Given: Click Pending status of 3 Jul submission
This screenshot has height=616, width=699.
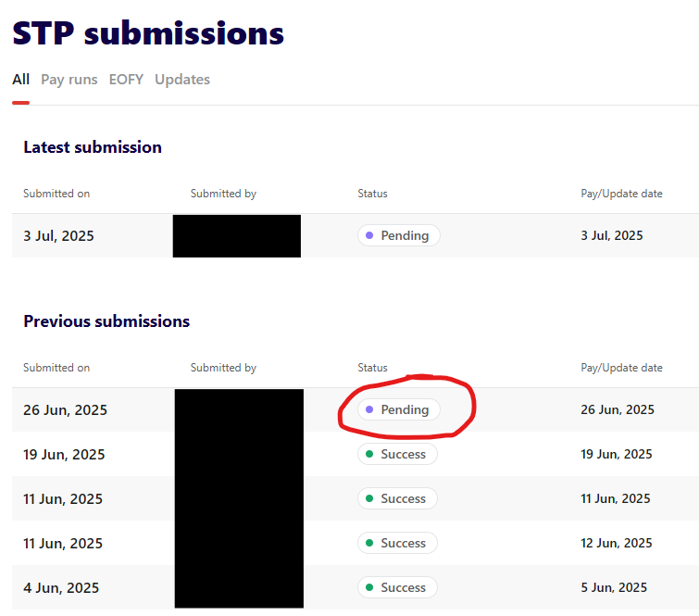Looking at the screenshot, I should pos(398,235).
